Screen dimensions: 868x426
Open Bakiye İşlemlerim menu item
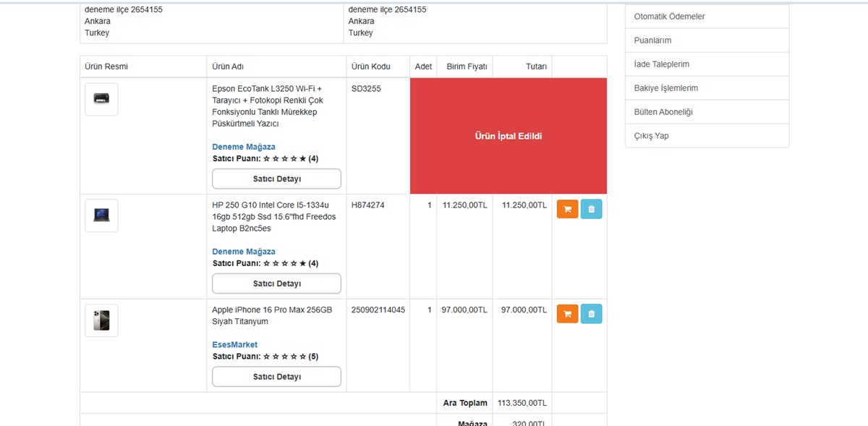(x=665, y=88)
